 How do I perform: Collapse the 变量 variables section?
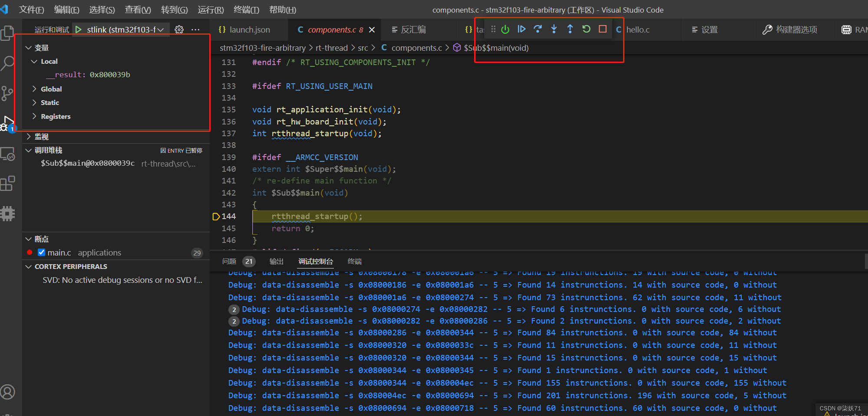[x=29, y=48]
